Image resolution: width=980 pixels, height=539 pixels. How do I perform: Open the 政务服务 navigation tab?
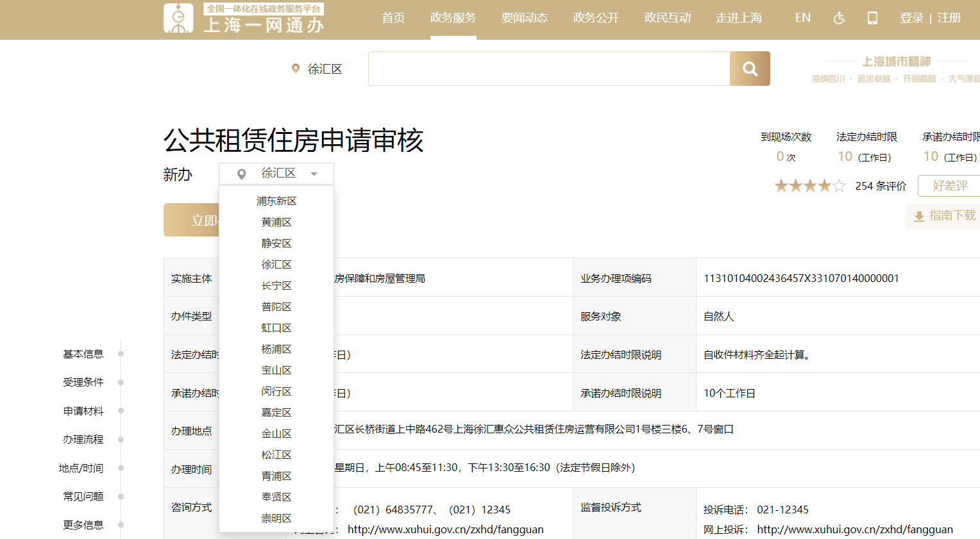[453, 18]
